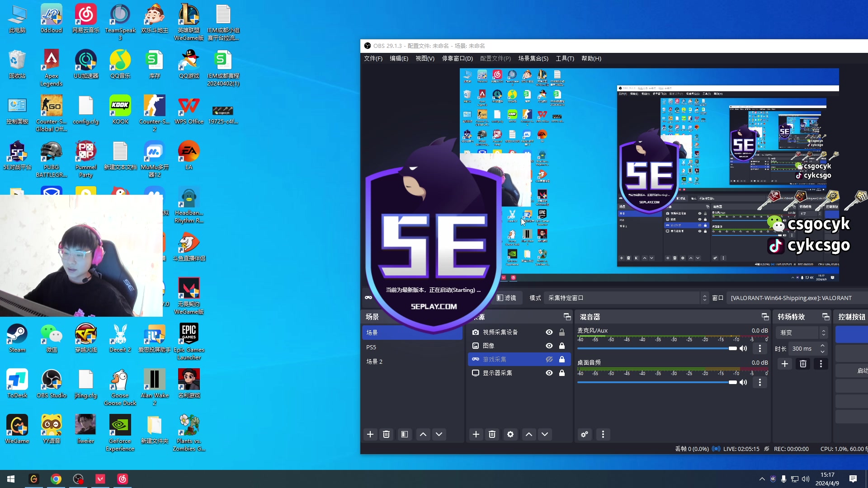
Task: Pop out the 转场特效 dock panel
Action: point(826,317)
